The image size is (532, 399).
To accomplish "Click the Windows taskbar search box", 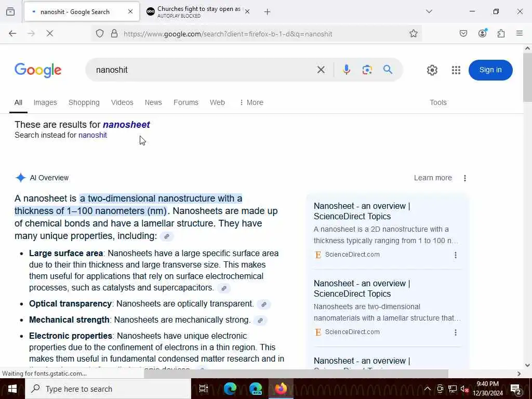I will [x=108, y=389].
